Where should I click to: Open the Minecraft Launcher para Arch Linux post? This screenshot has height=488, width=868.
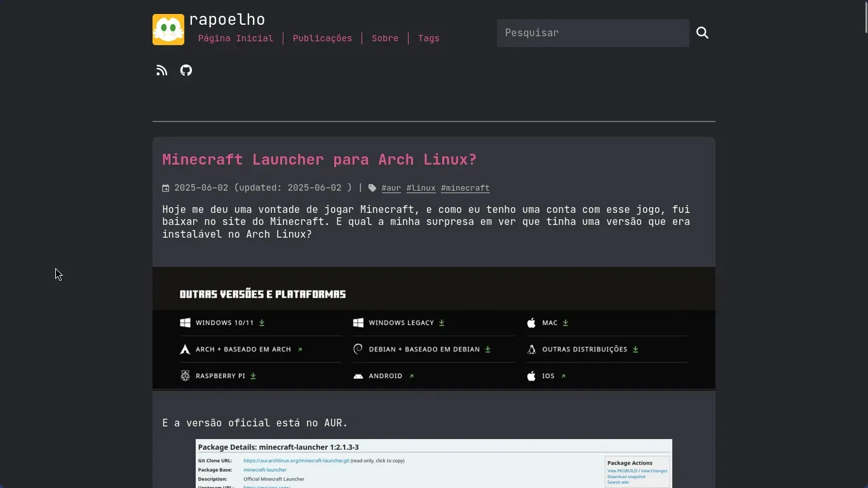(319, 159)
